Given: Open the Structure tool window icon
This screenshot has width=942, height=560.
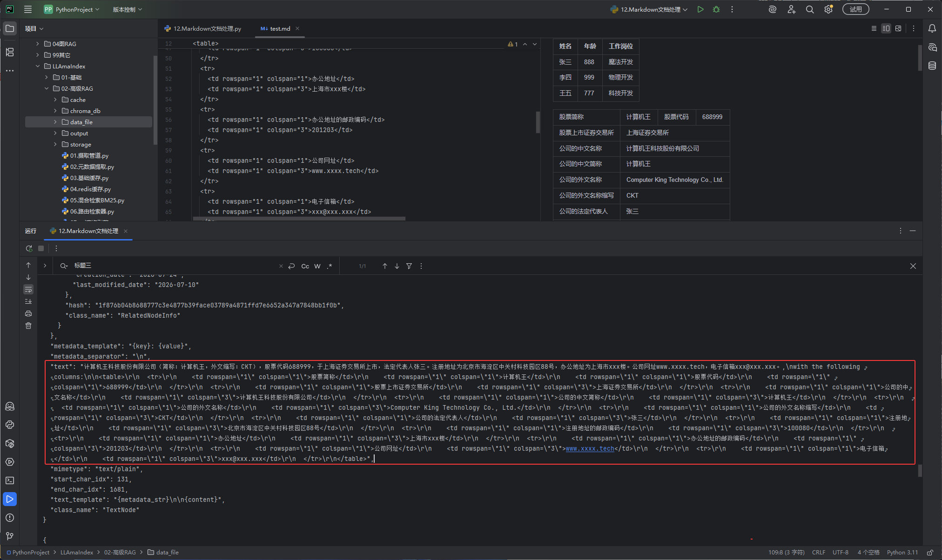Looking at the screenshot, I should [10, 52].
